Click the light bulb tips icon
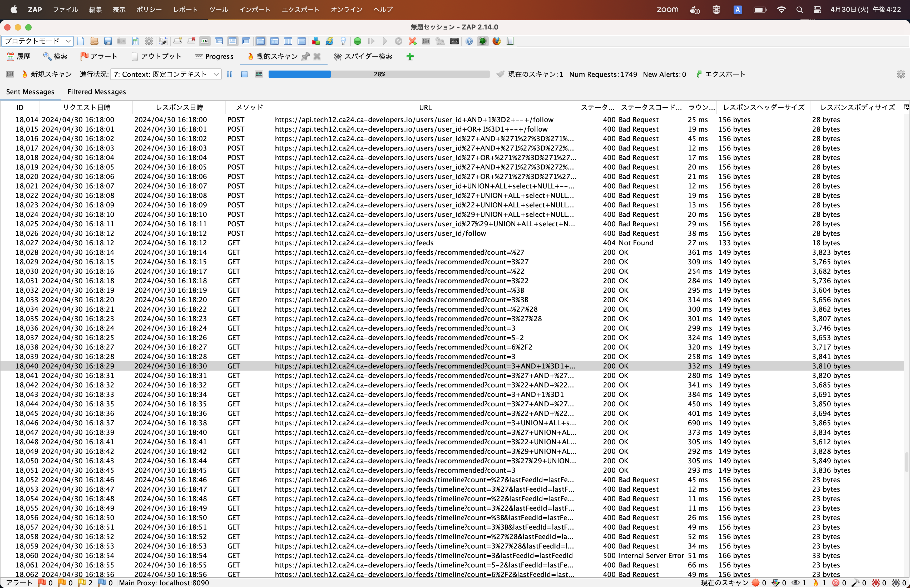 pos(343,41)
